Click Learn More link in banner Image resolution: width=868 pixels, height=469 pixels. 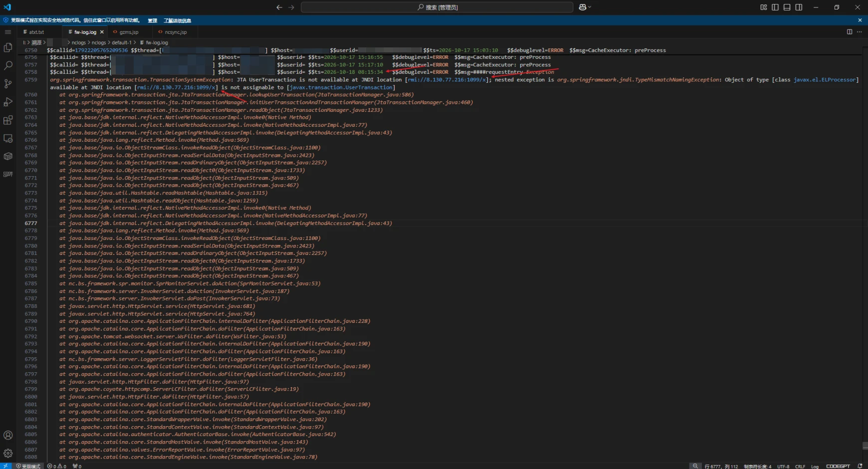[x=177, y=20]
